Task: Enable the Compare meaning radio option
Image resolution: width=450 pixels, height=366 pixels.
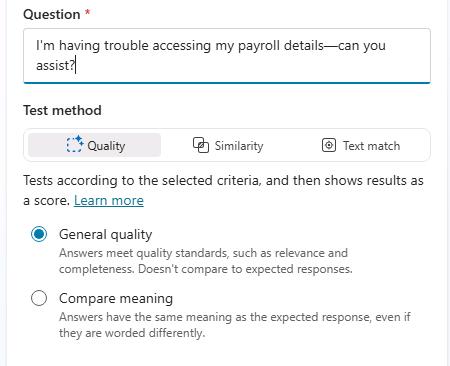Action: coord(39,298)
